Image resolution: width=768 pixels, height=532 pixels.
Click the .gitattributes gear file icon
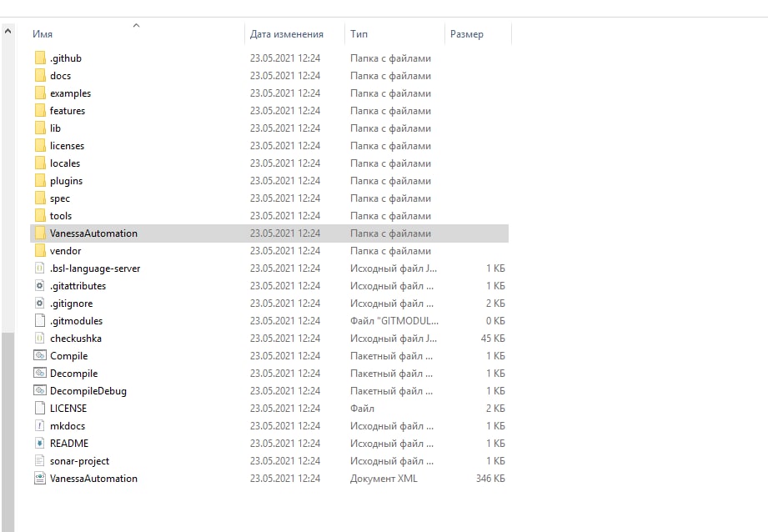[x=40, y=285]
